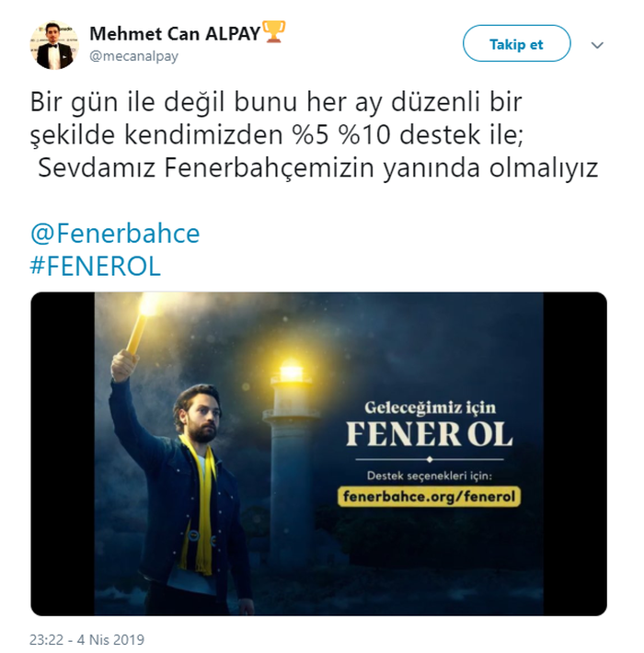The height and width of the screenshot is (653, 644).
Task: Expand the tweet options chevron menu
Action: [597, 45]
